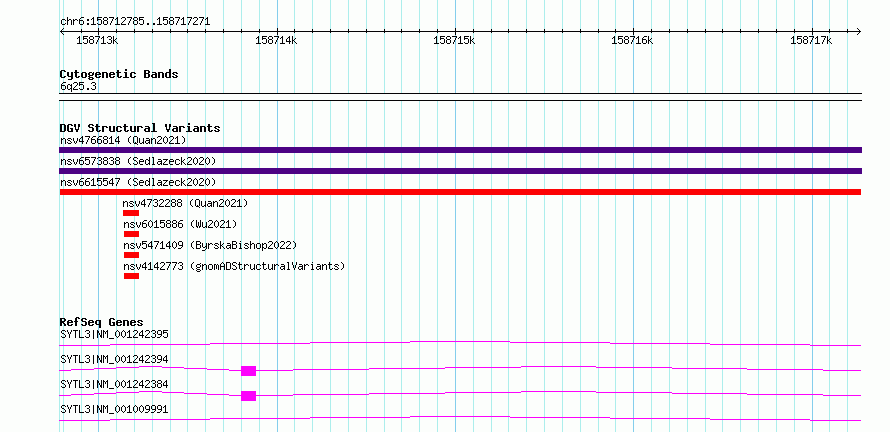Click the 158715k ruler label
890x432 pixels.
(x=454, y=40)
